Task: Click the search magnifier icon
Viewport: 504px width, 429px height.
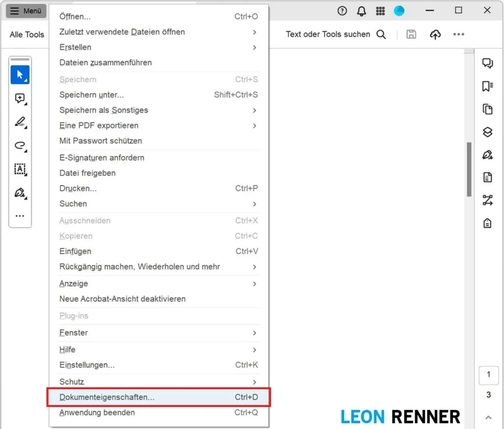Action: [x=381, y=34]
